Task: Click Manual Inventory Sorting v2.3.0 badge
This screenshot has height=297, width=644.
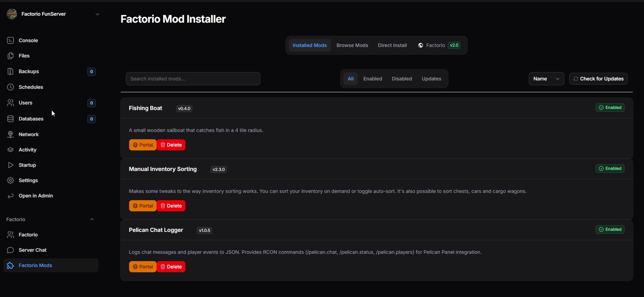Action: pyautogui.click(x=218, y=170)
